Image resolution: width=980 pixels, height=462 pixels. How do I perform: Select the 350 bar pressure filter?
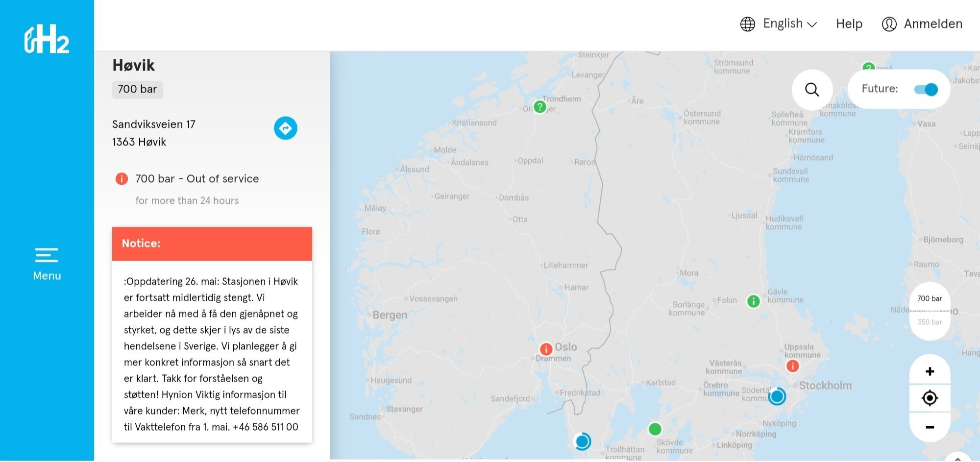pyautogui.click(x=930, y=322)
